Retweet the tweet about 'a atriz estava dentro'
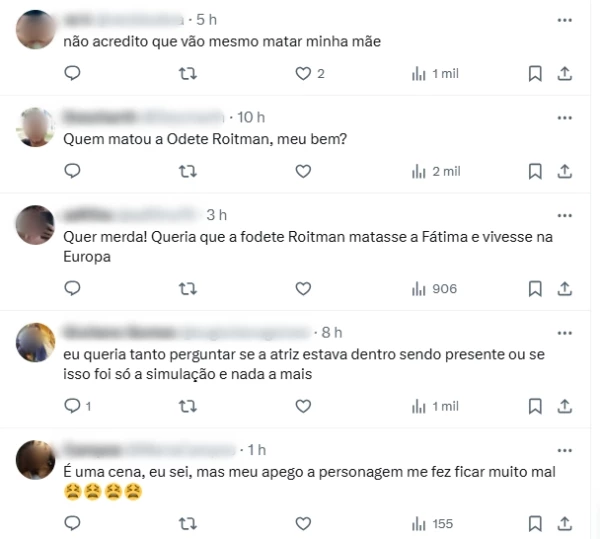600x539 pixels. [x=188, y=406]
